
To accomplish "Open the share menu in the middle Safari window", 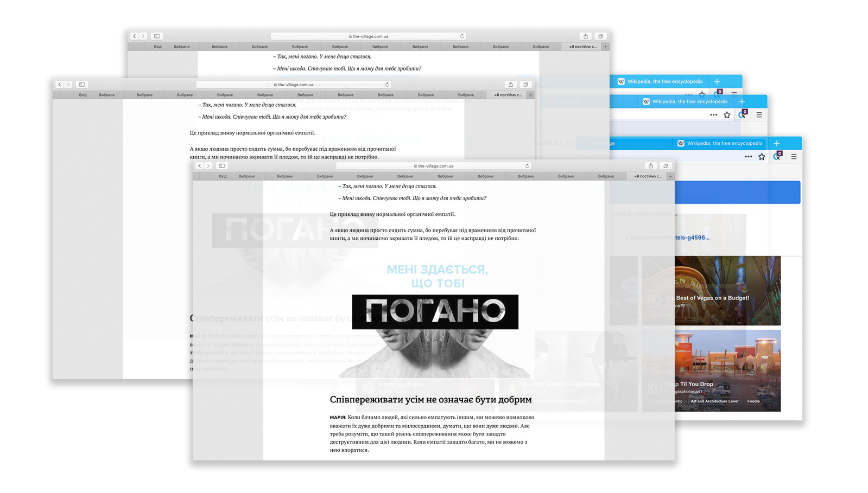I will (x=511, y=85).
